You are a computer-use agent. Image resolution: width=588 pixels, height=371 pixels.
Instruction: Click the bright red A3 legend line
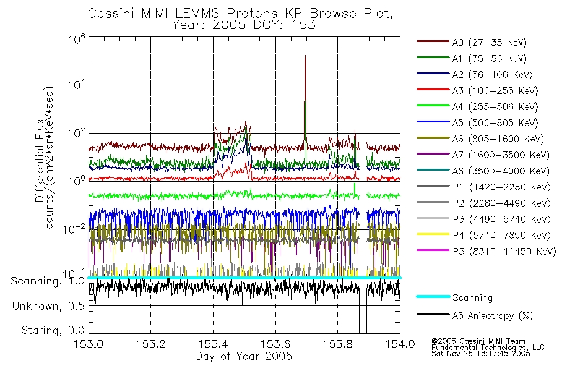tap(433, 90)
